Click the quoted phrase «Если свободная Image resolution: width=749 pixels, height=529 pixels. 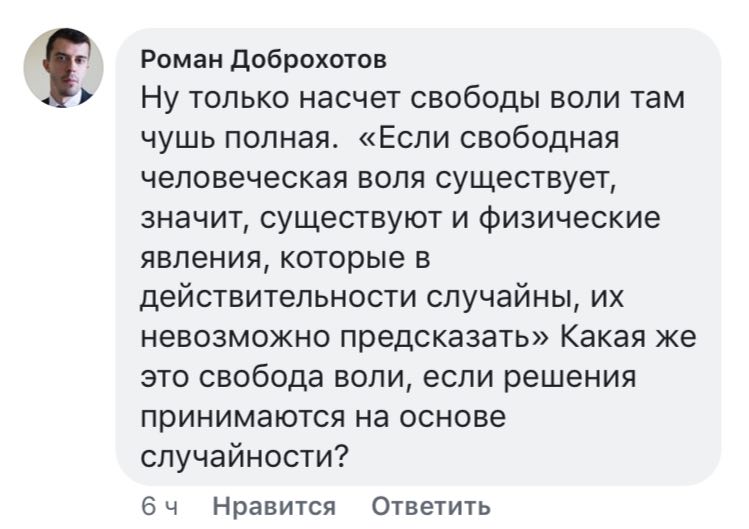coord(490,139)
